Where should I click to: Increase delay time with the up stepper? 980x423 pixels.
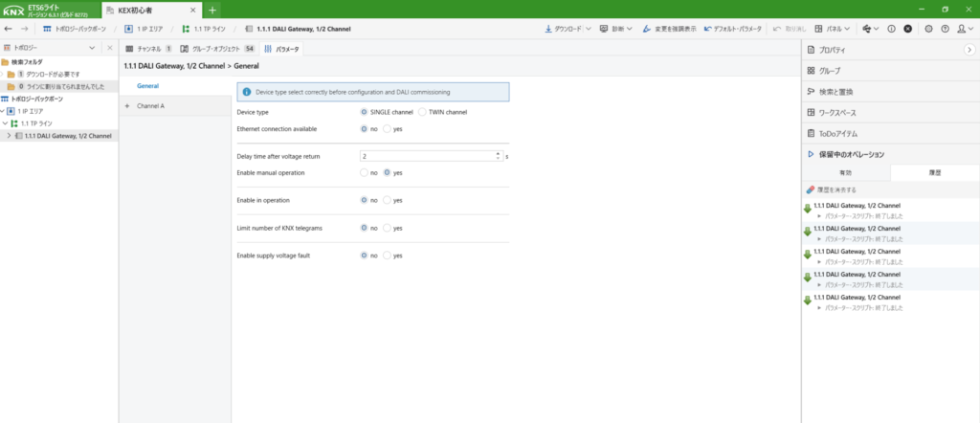pyautogui.click(x=498, y=152)
